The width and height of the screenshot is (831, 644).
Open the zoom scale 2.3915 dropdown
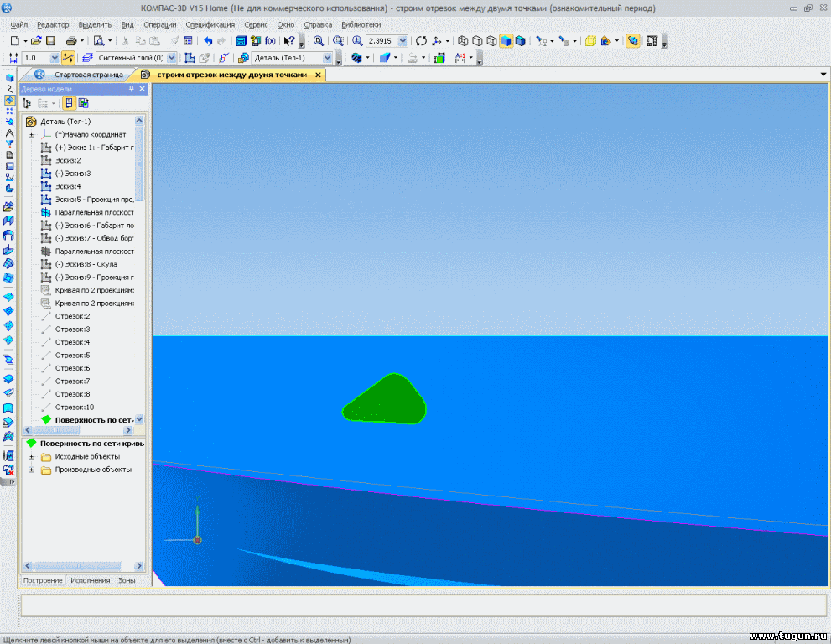[403, 41]
